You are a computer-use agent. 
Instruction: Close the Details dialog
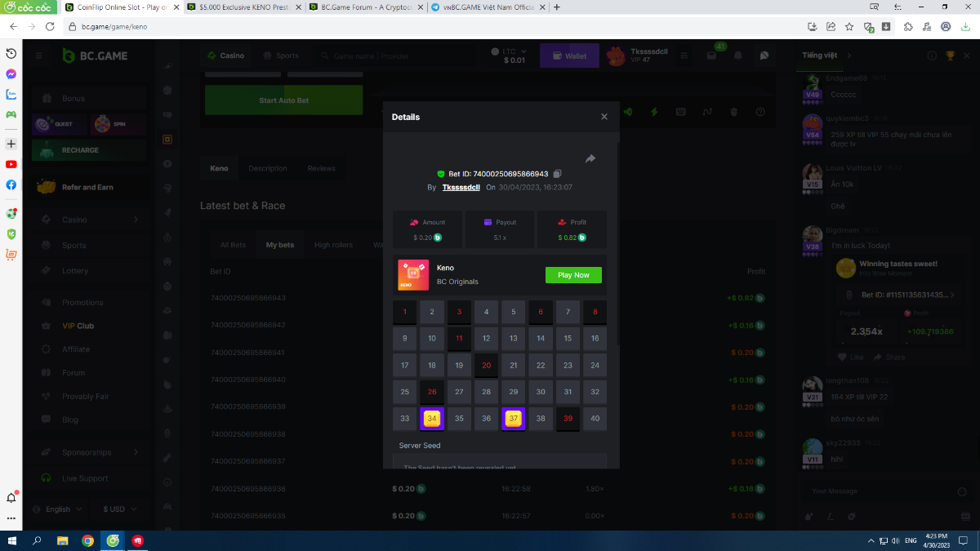pos(604,117)
